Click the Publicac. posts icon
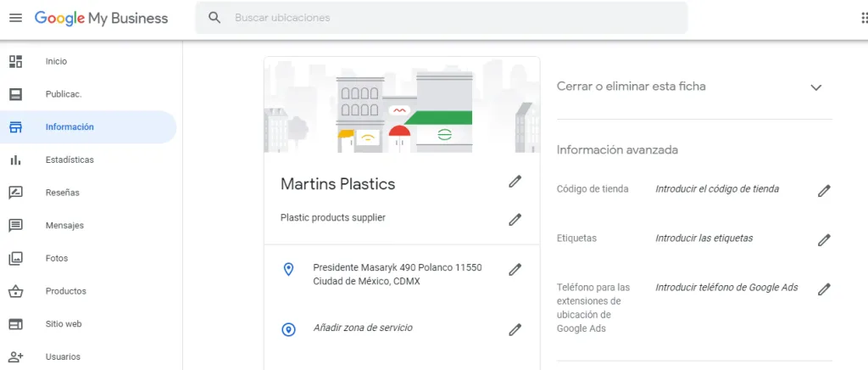This screenshot has height=370, width=868. [x=15, y=94]
